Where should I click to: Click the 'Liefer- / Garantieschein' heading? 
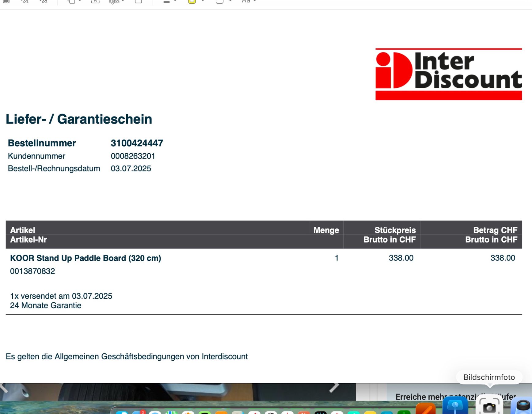pos(79,119)
